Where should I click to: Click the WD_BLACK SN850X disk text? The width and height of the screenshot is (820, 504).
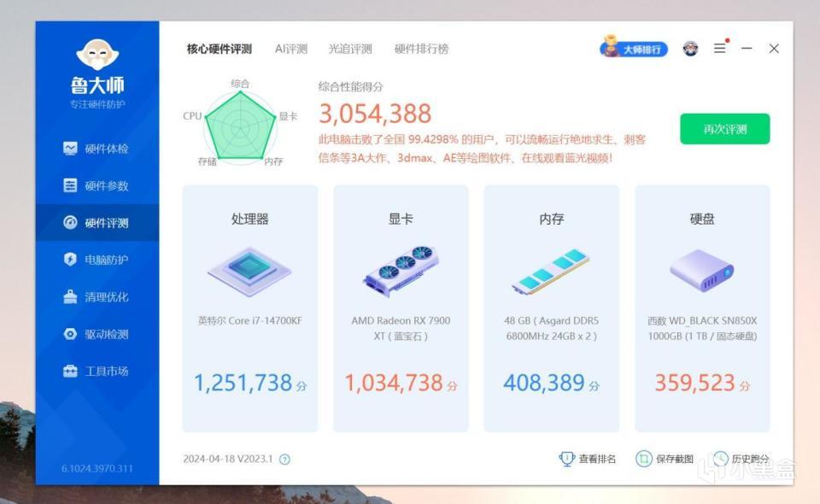pyautogui.click(x=702, y=328)
